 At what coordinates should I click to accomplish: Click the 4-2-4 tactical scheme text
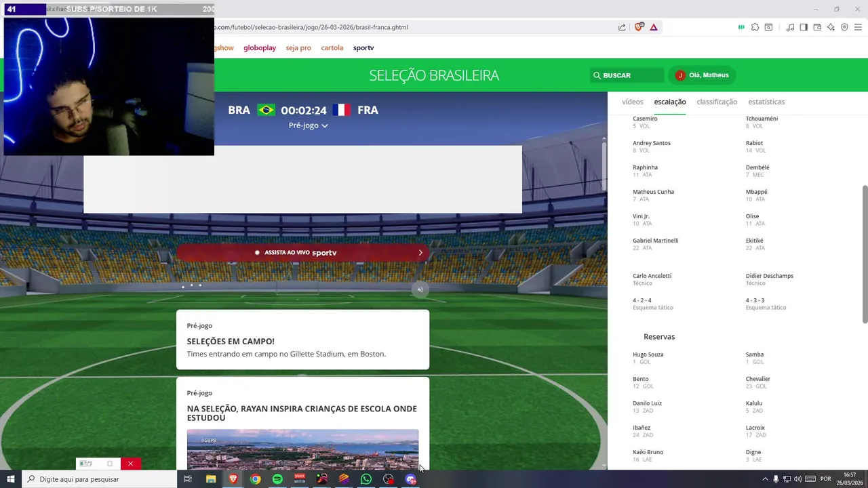pos(642,300)
